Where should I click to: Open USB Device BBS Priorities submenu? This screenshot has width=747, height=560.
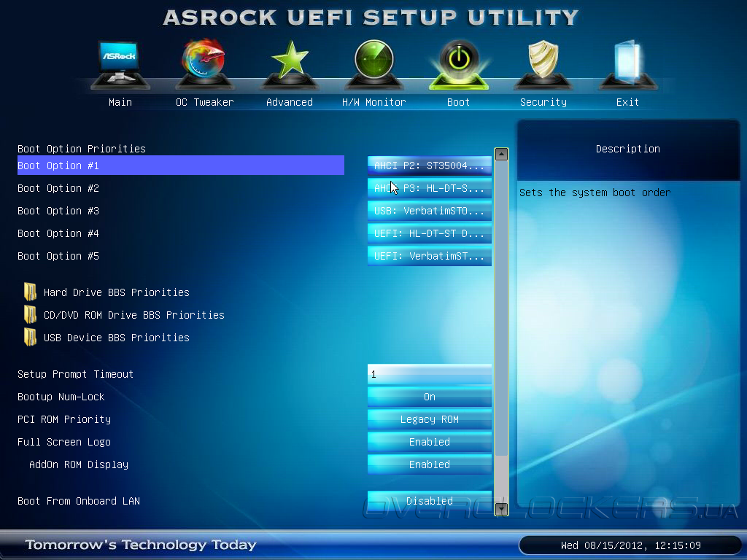pos(116,338)
